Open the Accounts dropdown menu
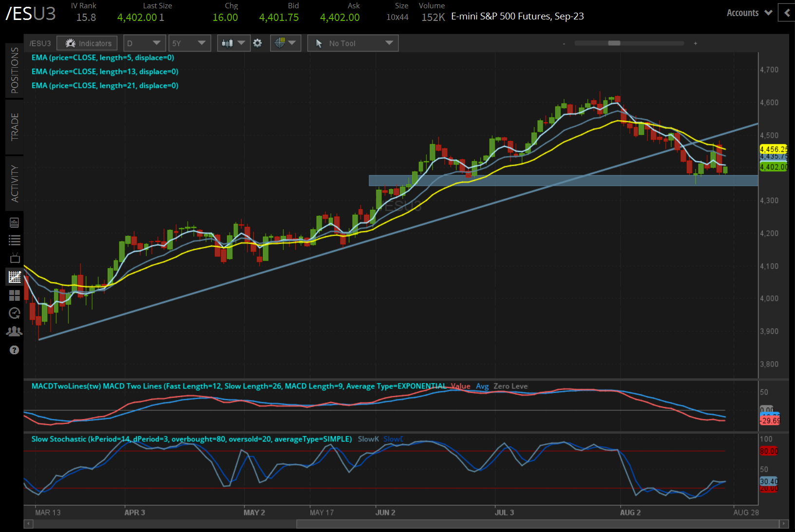 click(x=749, y=13)
